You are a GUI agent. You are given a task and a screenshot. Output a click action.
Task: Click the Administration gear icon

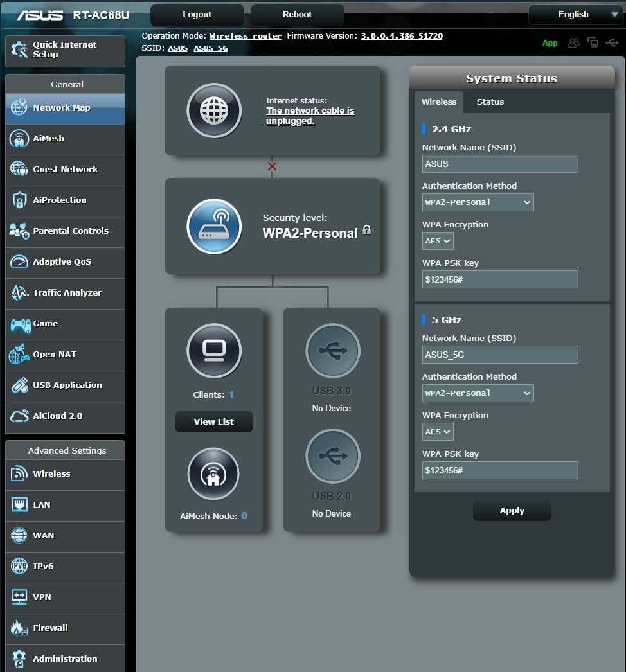(x=19, y=659)
